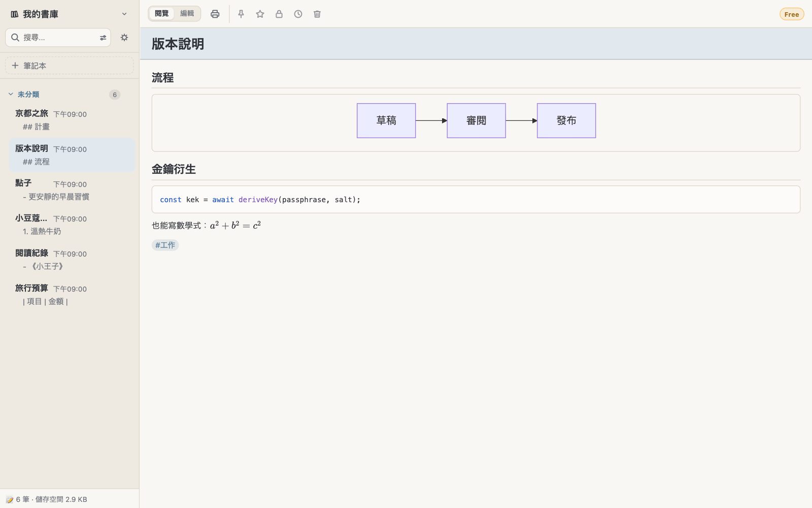Favorite the note with the star icon
812x508 pixels.
260,14
